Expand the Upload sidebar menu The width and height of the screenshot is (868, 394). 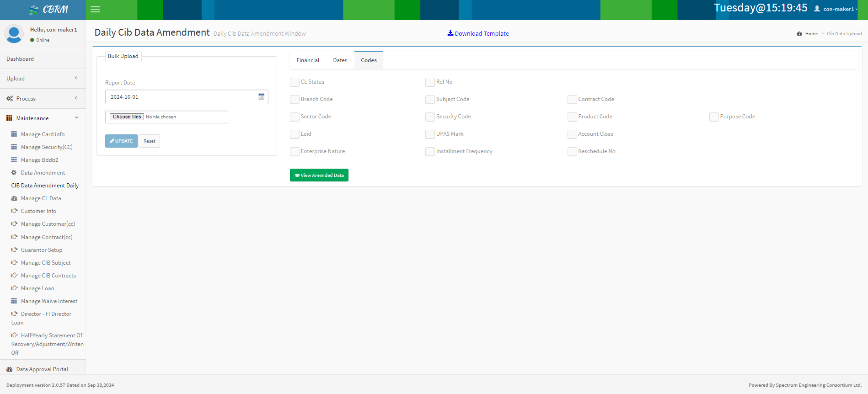[x=43, y=79]
